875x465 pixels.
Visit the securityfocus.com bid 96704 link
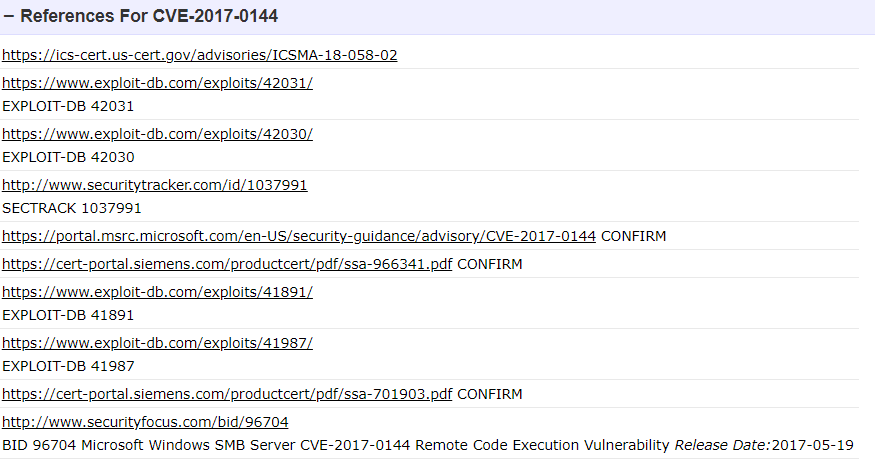(x=145, y=422)
